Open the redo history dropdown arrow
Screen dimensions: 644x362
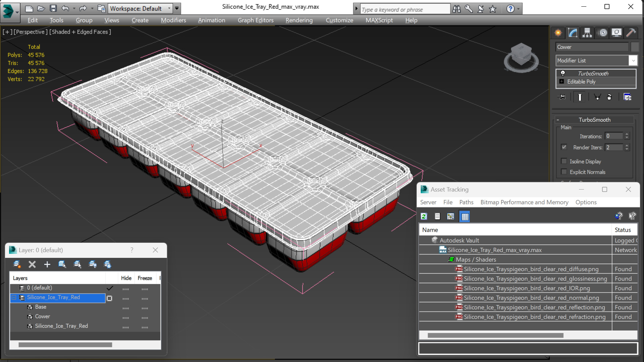[x=92, y=8]
